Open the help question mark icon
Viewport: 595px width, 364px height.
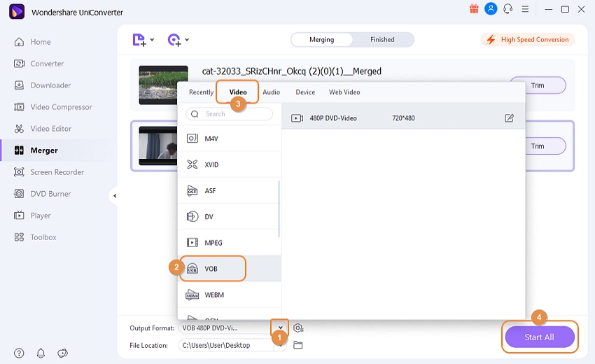(x=19, y=353)
